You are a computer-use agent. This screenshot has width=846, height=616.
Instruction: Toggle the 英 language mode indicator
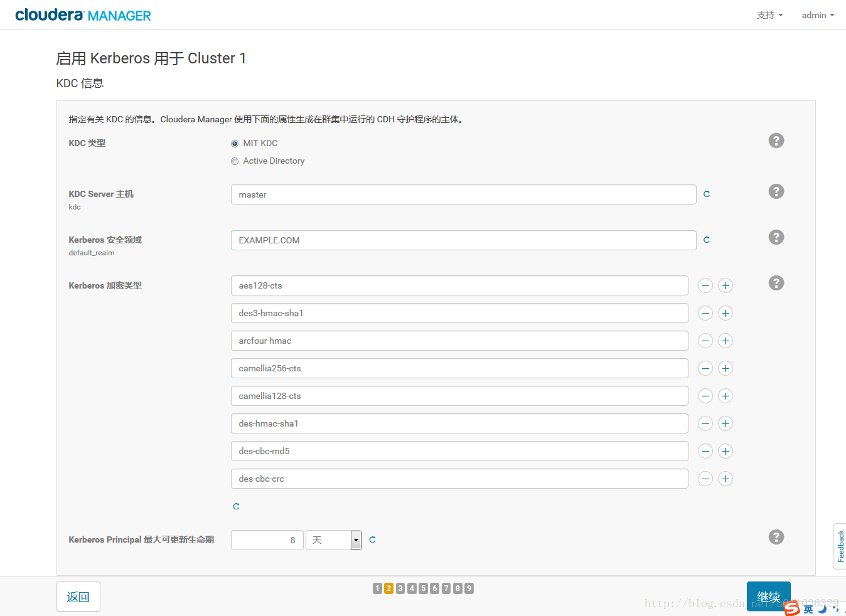point(808,609)
